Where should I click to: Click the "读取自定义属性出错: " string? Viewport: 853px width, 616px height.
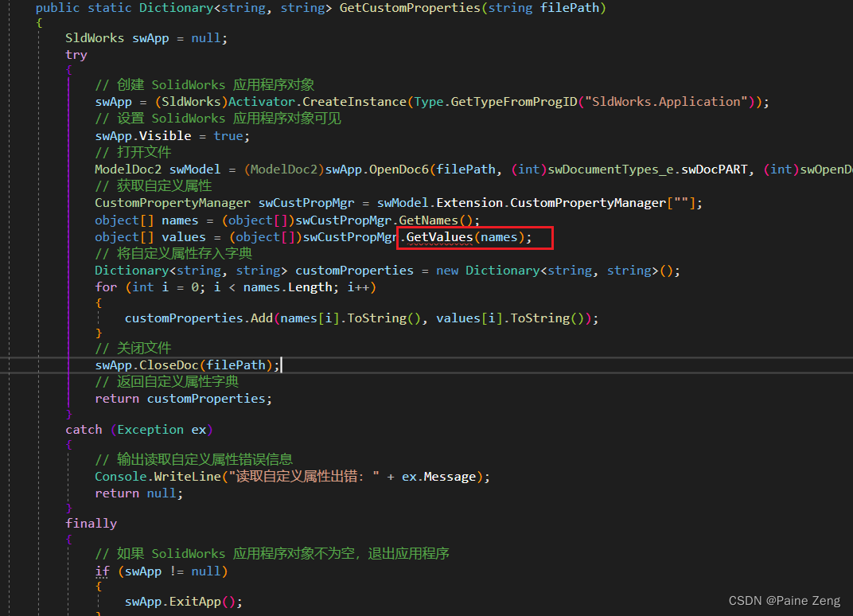pyautogui.click(x=303, y=477)
